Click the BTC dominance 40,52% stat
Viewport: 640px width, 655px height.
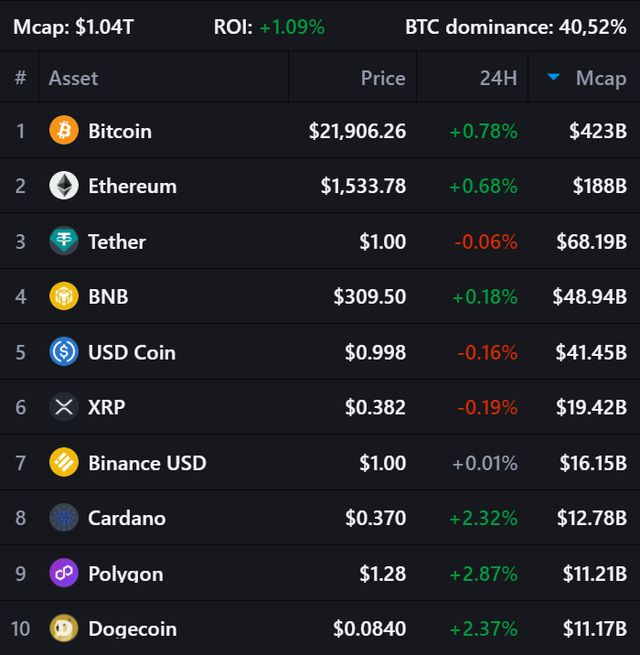pyautogui.click(x=515, y=27)
